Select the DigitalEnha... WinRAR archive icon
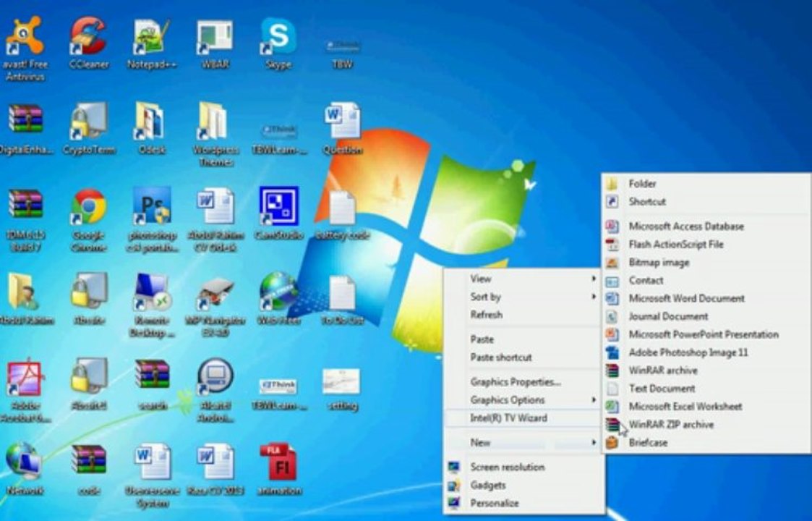Image resolution: width=812 pixels, height=521 pixels. (25, 129)
